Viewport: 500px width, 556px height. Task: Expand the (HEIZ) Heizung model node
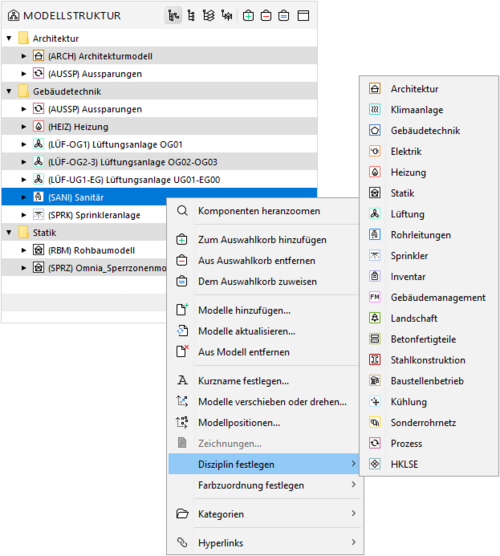click(x=23, y=127)
